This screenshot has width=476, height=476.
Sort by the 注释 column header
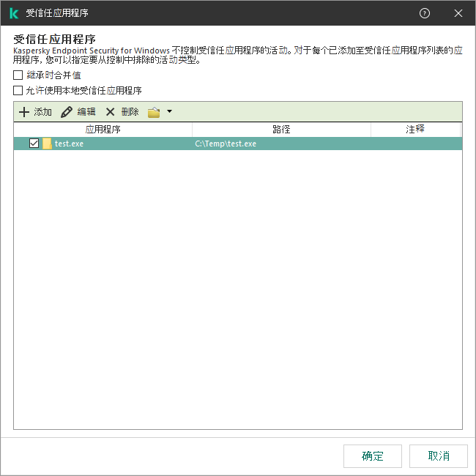415,130
